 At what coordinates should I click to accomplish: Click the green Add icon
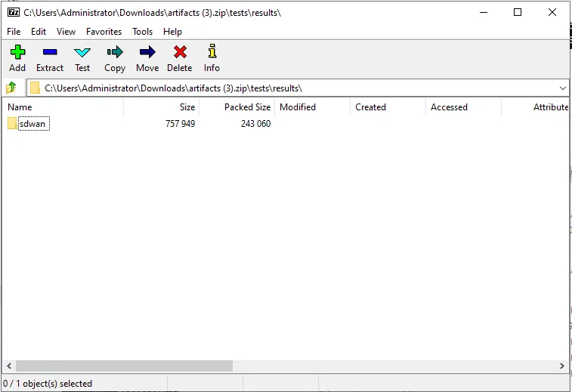coord(17,53)
